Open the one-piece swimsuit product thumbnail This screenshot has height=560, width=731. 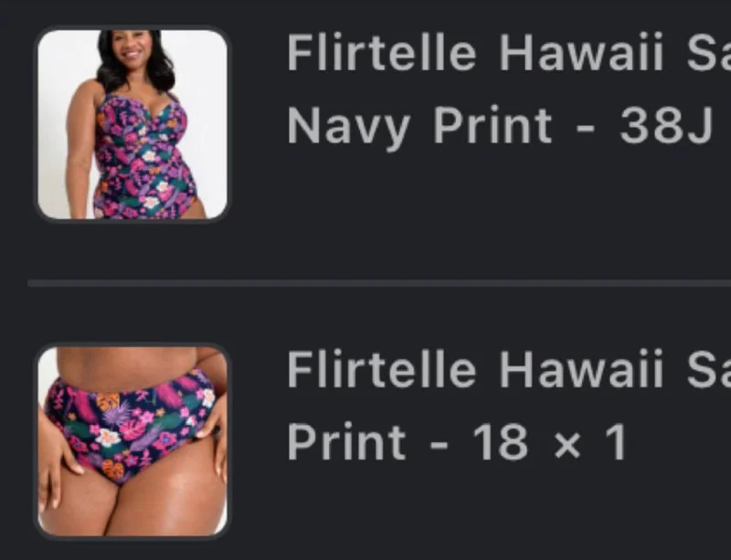[132, 124]
